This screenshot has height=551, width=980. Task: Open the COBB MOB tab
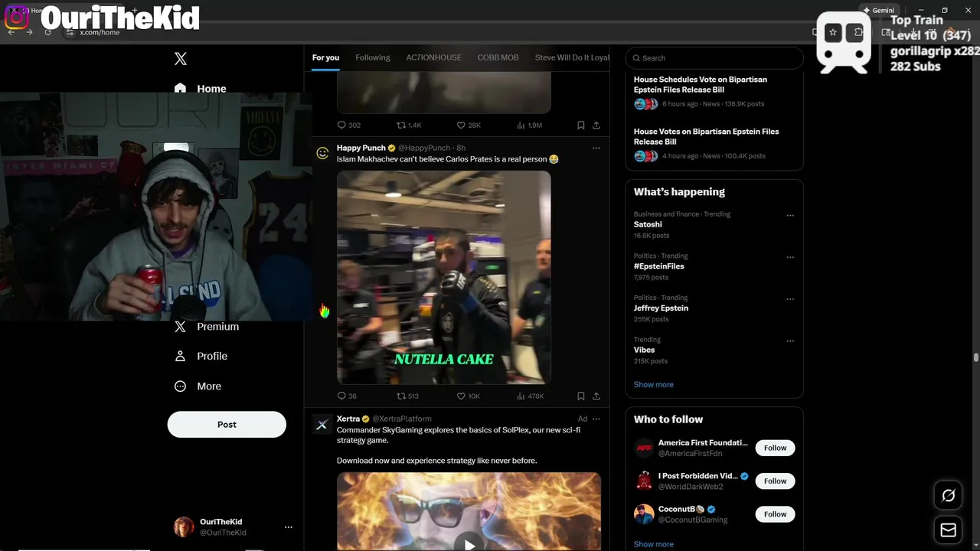498,57
